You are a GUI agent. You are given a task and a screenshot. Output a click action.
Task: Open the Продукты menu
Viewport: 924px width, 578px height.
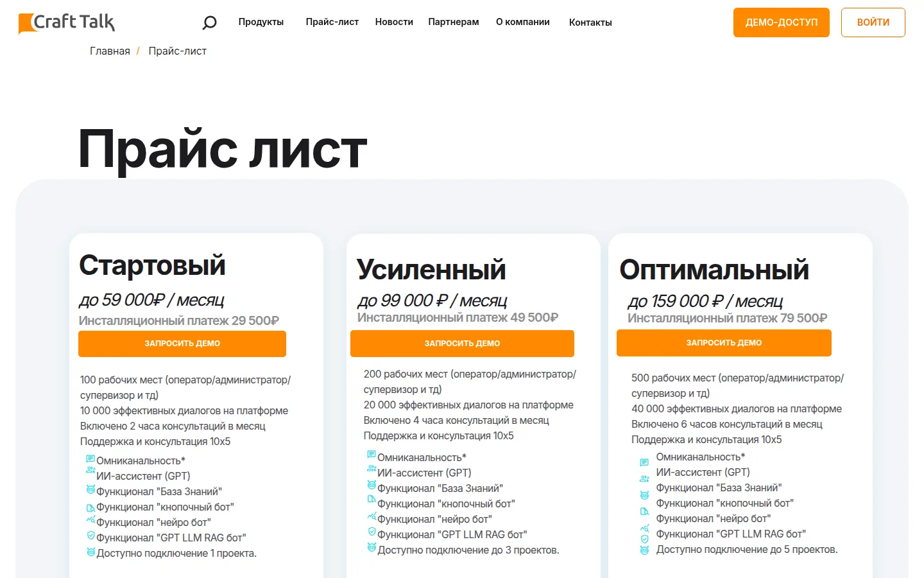261,22
